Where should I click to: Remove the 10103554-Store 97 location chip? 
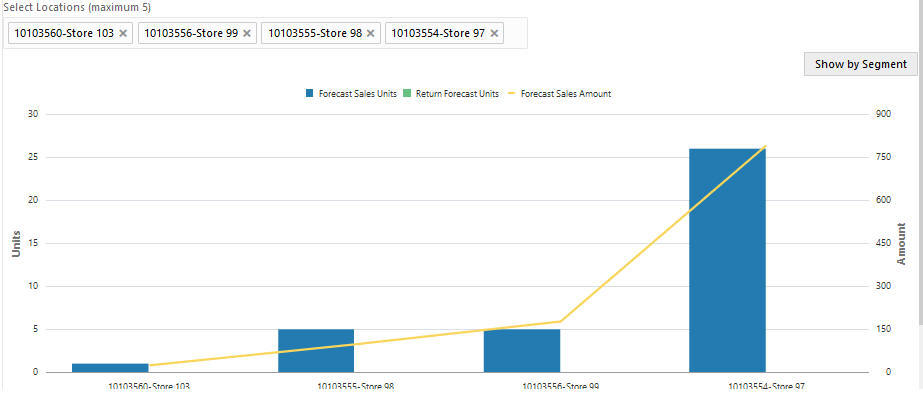[x=493, y=34]
